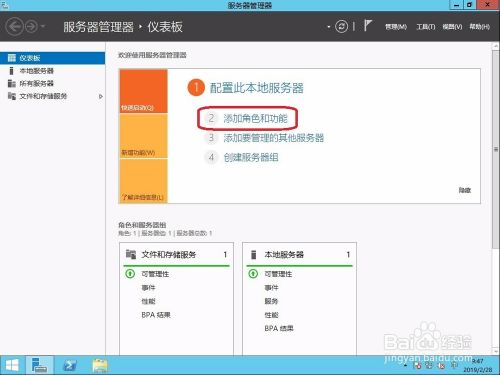Go back with the back arrow button

click(x=15, y=26)
